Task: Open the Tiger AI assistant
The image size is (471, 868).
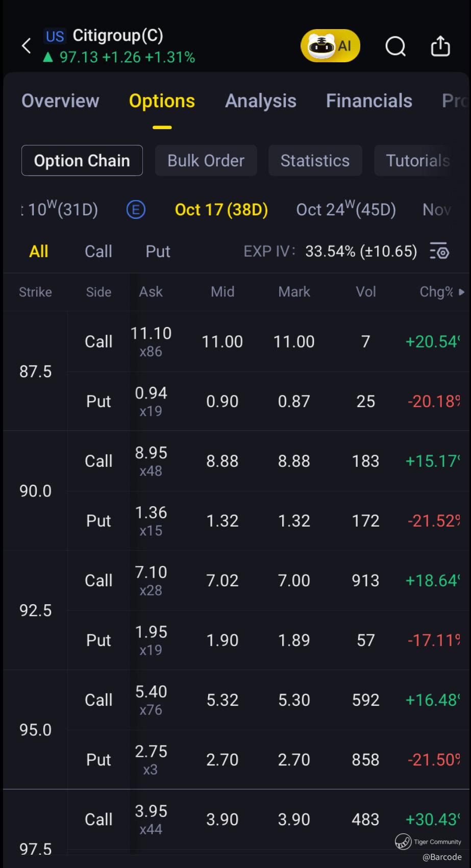Action: (330, 46)
